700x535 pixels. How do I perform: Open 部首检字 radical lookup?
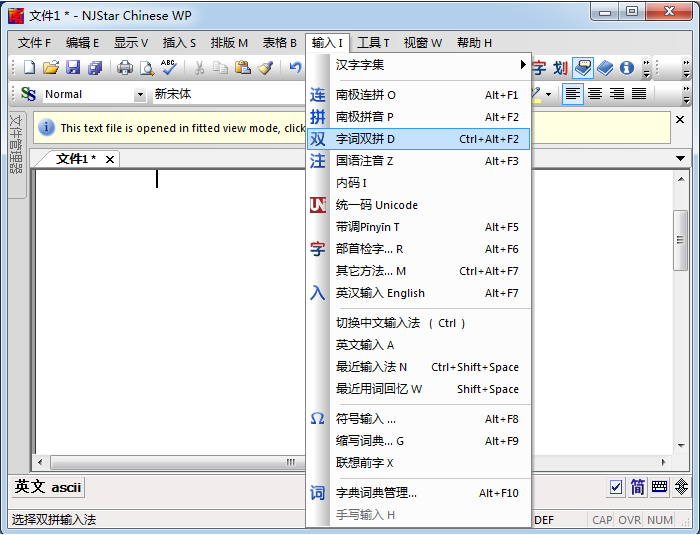(418, 249)
